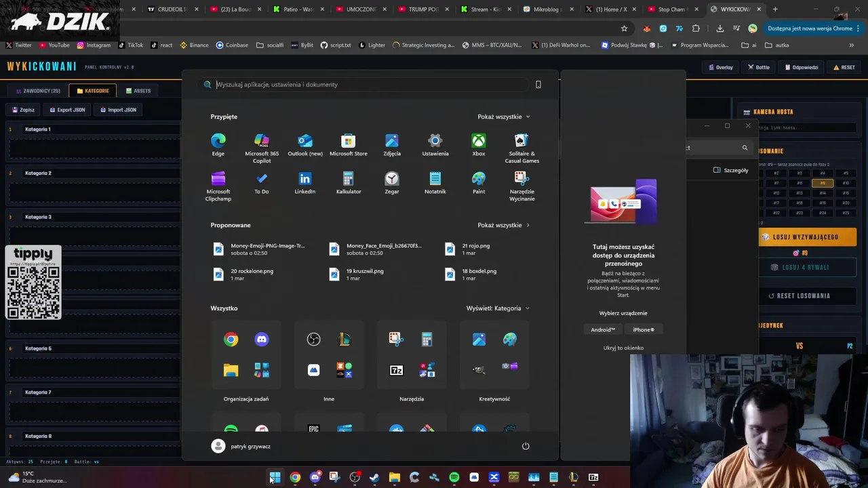Open LinkedIn pinned app

(305, 182)
